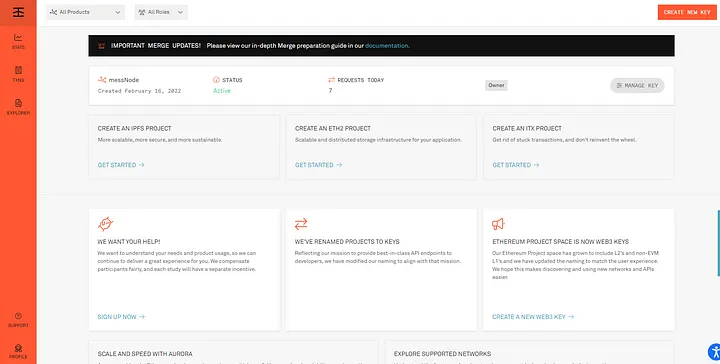Click the Manage Key button
Viewport: 720px width, 364px height.
pyautogui.click(x=637, y=85)
